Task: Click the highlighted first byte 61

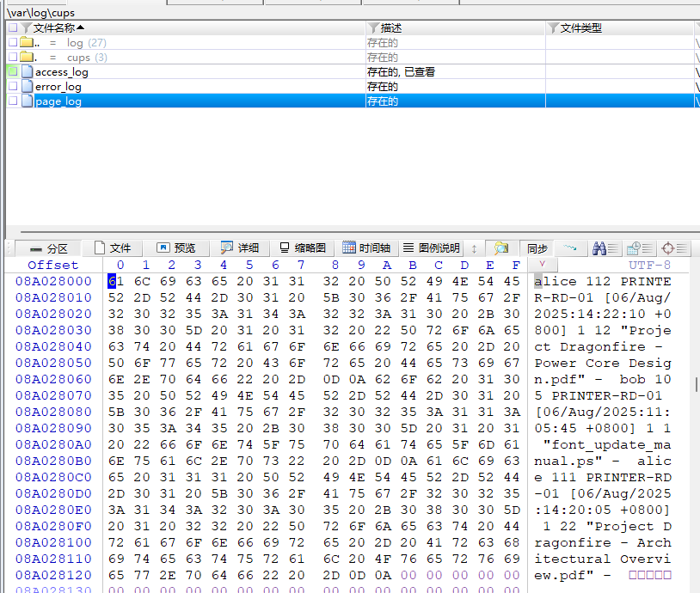Action: click(x=115, y=282)
